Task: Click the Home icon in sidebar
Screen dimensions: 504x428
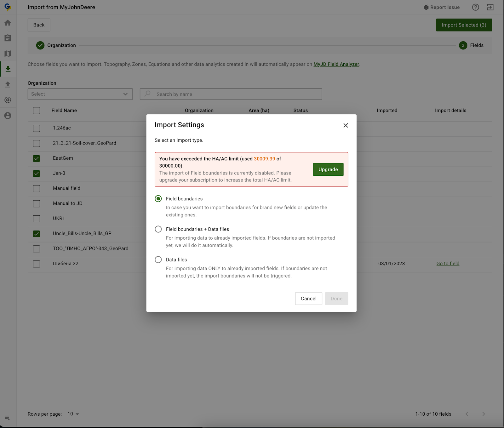Action: click(8, 23)
